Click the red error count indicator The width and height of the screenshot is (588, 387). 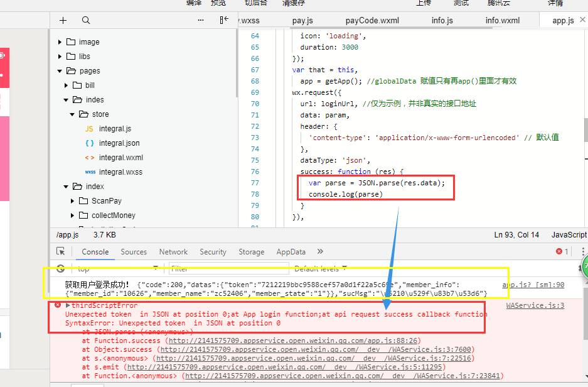click(x=562, y=251)
